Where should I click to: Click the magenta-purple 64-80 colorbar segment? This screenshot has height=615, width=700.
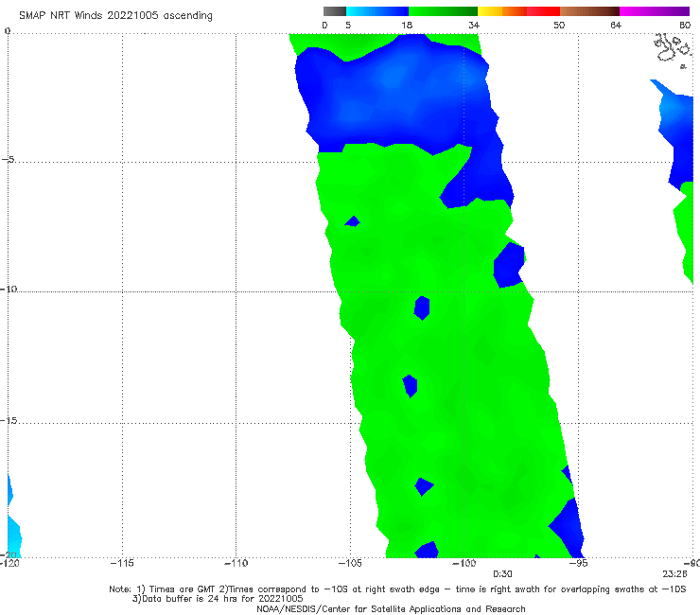[655, 11]
